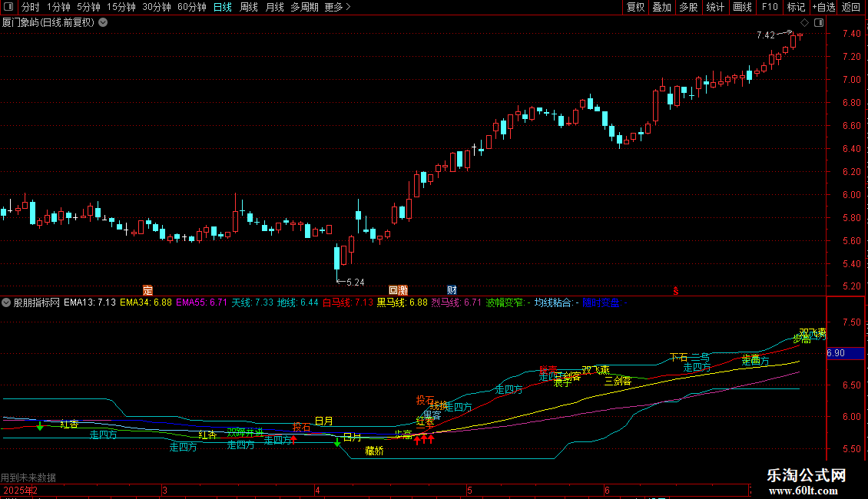This screenshot has width=868, height=499.
Task: Click the 返回 back button
Action: [x=851, y=7]
